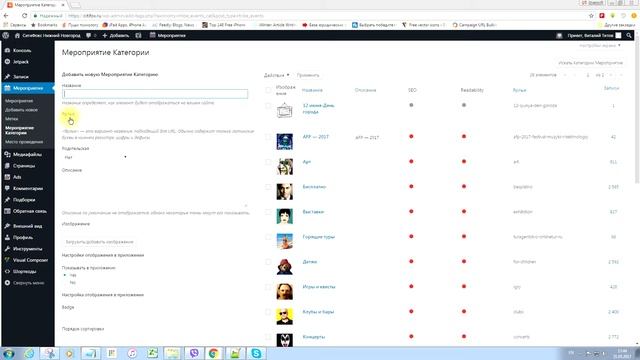Click the Загрузить/добавить изображение button

click(99, 242)
